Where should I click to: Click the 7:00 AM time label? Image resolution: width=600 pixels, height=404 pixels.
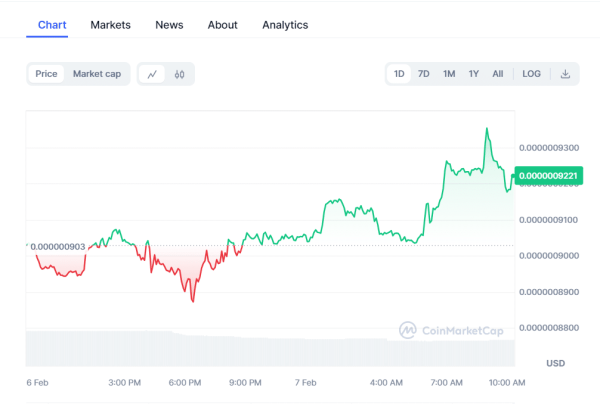click(x=447, y=383)
